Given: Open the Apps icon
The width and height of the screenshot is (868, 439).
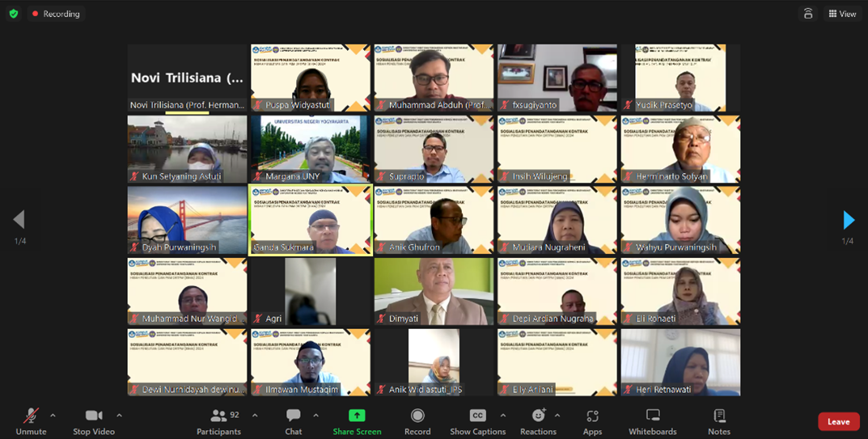Looking at the screenshot, I should [x=592, y=416].
